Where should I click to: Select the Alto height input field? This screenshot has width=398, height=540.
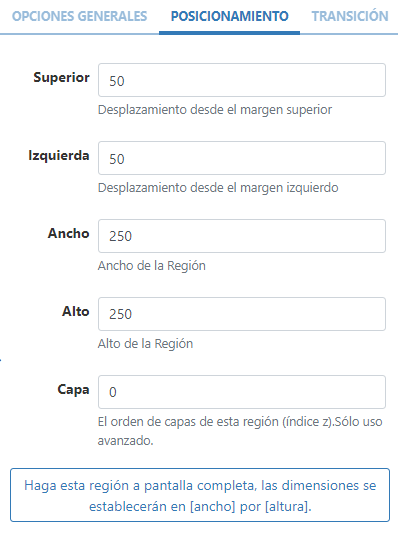point(242,314)
